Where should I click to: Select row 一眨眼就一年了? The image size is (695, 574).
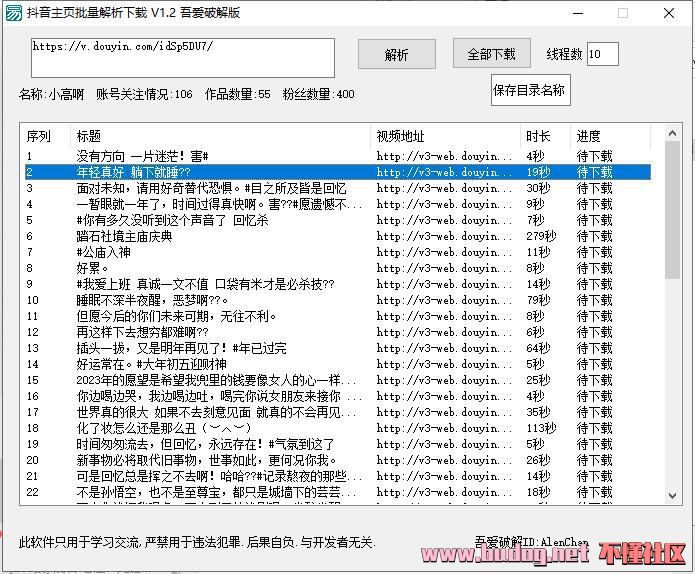click(x=338, y=204)
